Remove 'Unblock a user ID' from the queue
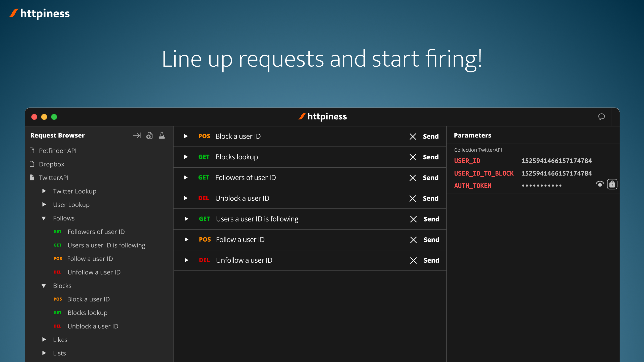 click(413, 198)
